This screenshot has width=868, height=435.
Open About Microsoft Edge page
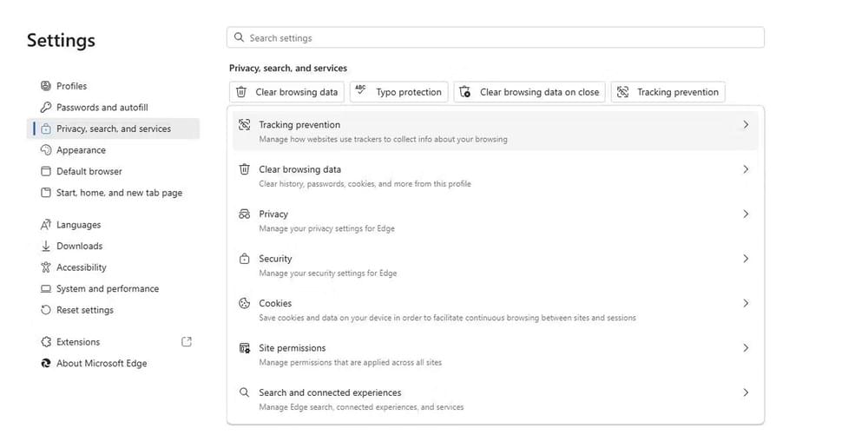113,363
